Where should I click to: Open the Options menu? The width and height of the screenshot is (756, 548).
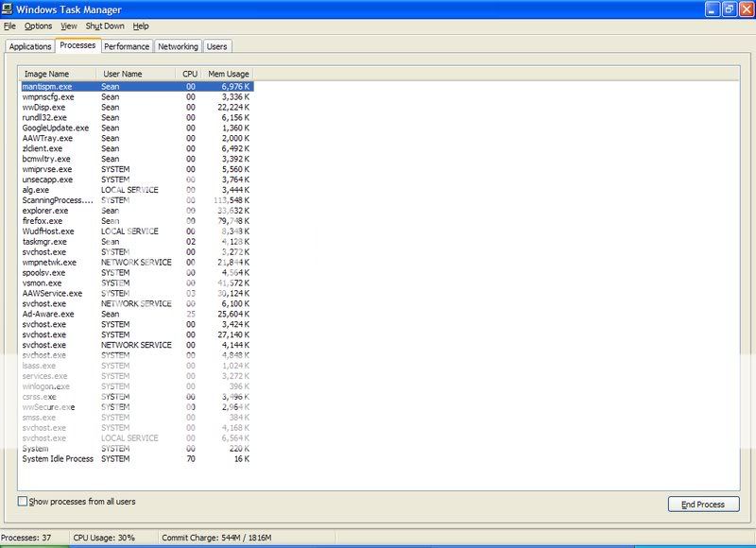[38, 26]
